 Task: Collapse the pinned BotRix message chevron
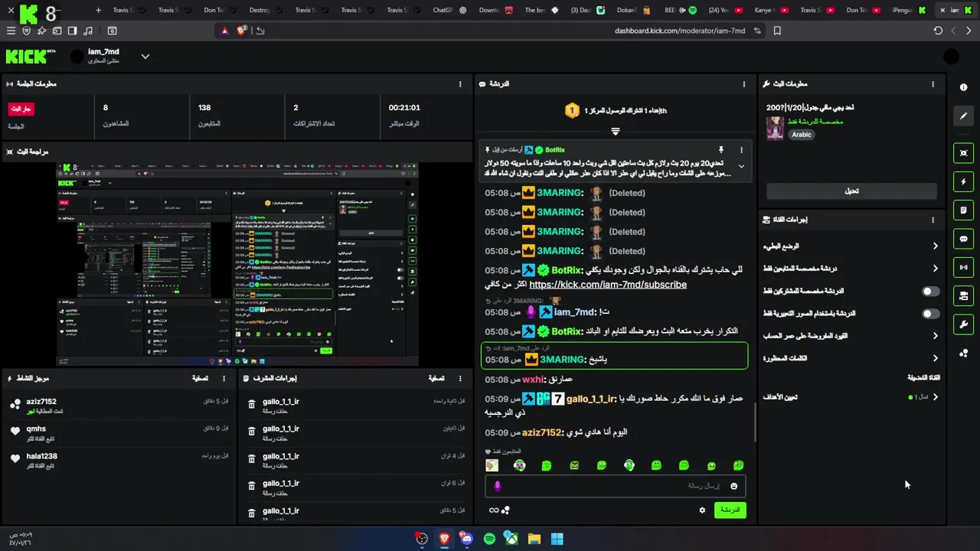coord(741,166)
